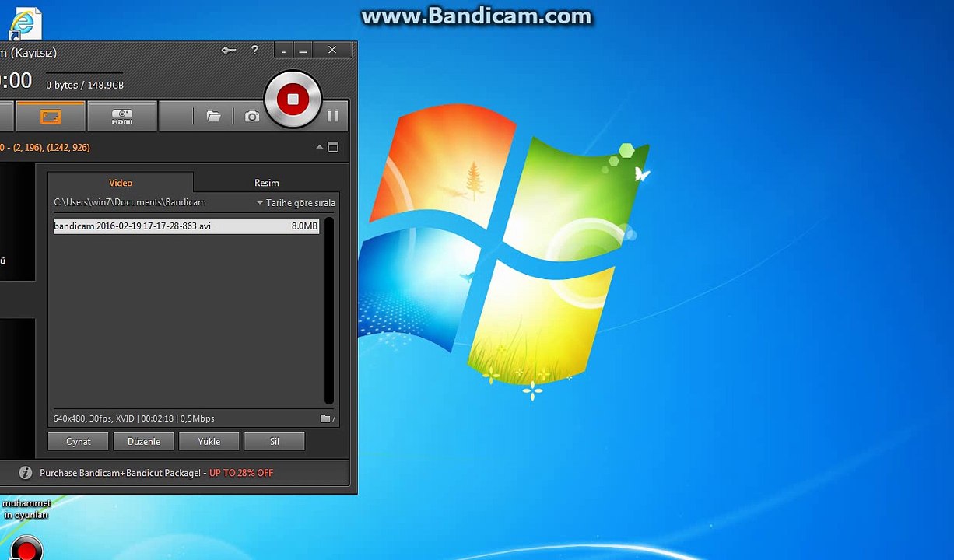Open Bandicam help question mark
This screenshot has width=954, height=560.
point(254,51)
